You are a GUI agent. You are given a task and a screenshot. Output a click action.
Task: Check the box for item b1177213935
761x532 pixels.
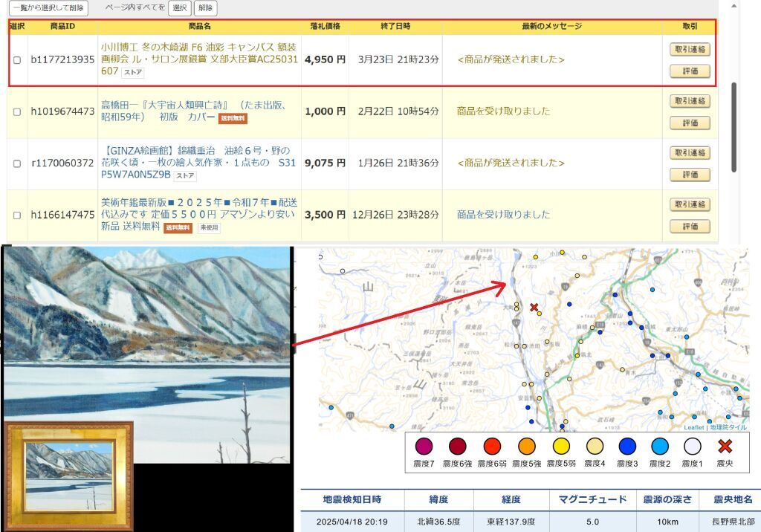click(x=17, y=59)
